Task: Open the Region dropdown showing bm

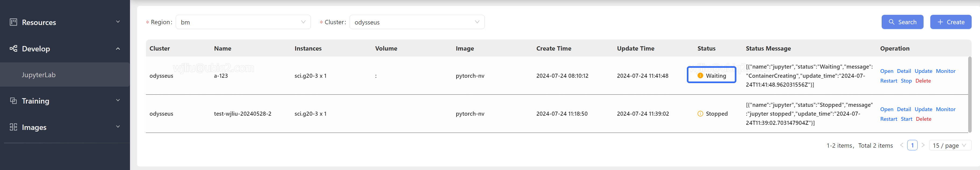Action: pos(243,22)
